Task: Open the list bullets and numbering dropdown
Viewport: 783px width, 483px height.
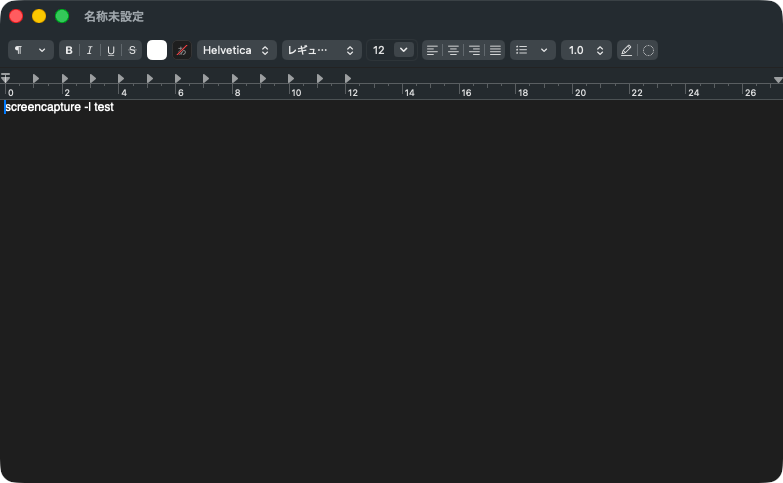Action: pyautogui.click(x=532, y=50)
